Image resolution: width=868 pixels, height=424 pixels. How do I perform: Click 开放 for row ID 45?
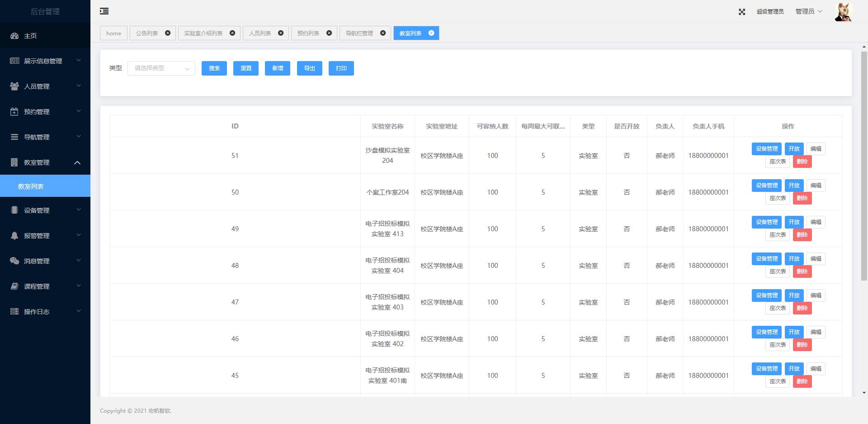794,369
